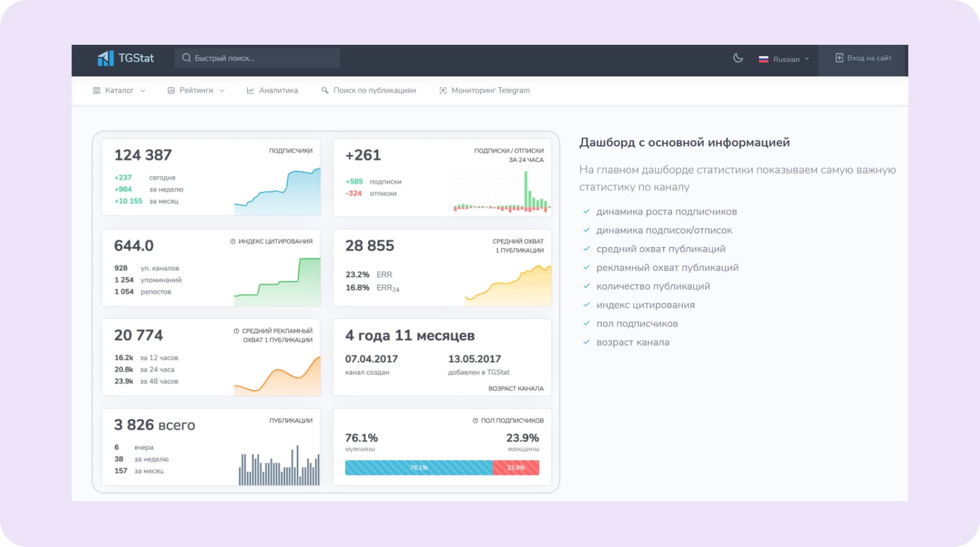980x547 pixels.
Task: Open Мониторинг Telegram menu item
Action: click(485, 91)
